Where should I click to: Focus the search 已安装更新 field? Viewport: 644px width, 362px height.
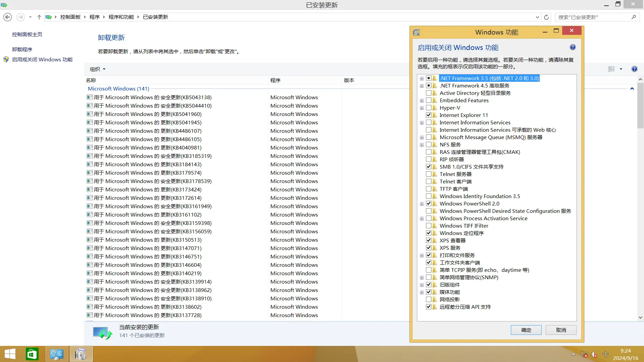pyautogui.click(x=593, y=17)
